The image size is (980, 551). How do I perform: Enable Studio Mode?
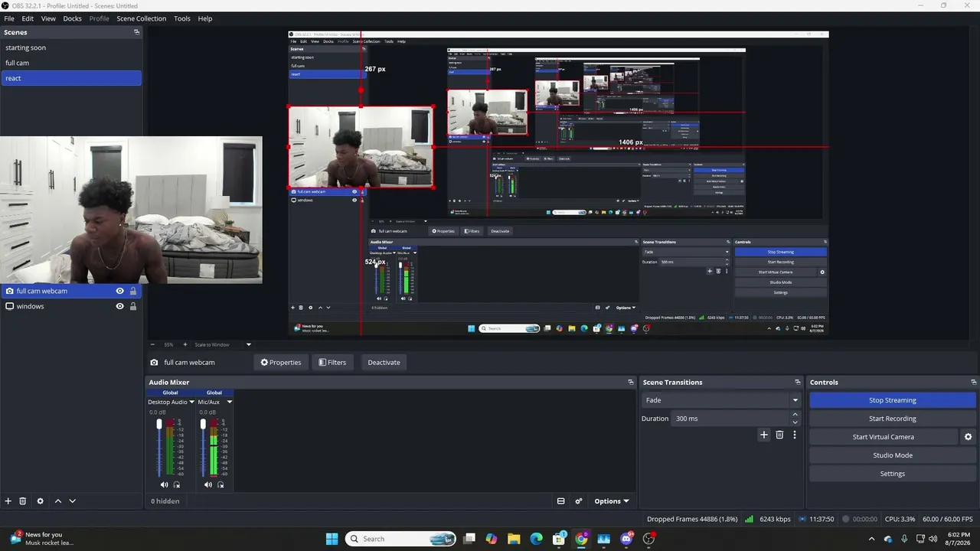pos(892,455)
